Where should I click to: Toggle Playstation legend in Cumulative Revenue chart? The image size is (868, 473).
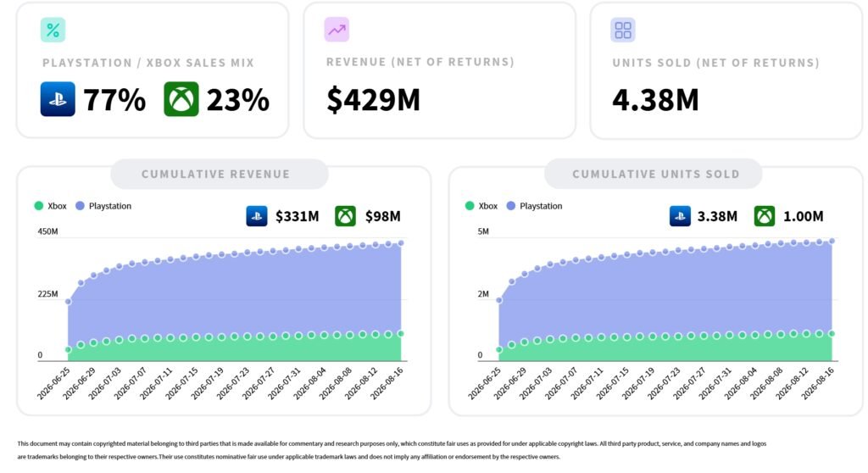tap(103, 206)
